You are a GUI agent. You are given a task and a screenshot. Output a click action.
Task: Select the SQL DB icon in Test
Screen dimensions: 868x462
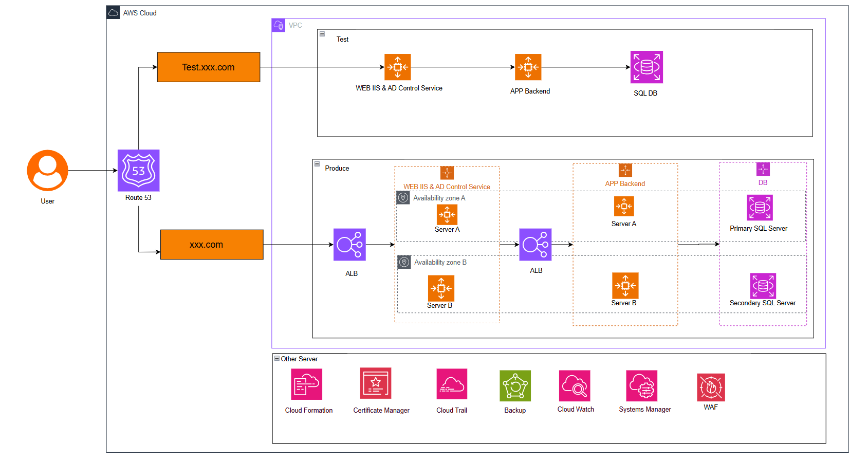click(647, 67)
